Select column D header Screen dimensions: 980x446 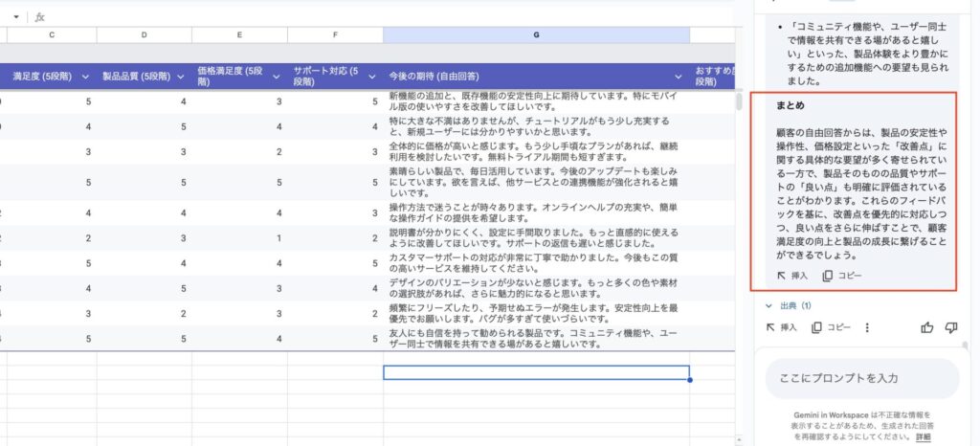tap(144, 35)
